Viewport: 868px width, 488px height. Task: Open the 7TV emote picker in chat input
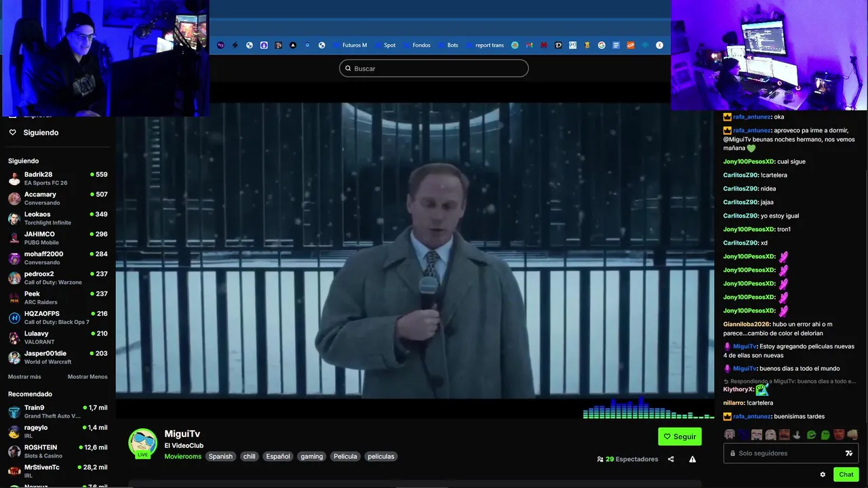pos(848,453)
